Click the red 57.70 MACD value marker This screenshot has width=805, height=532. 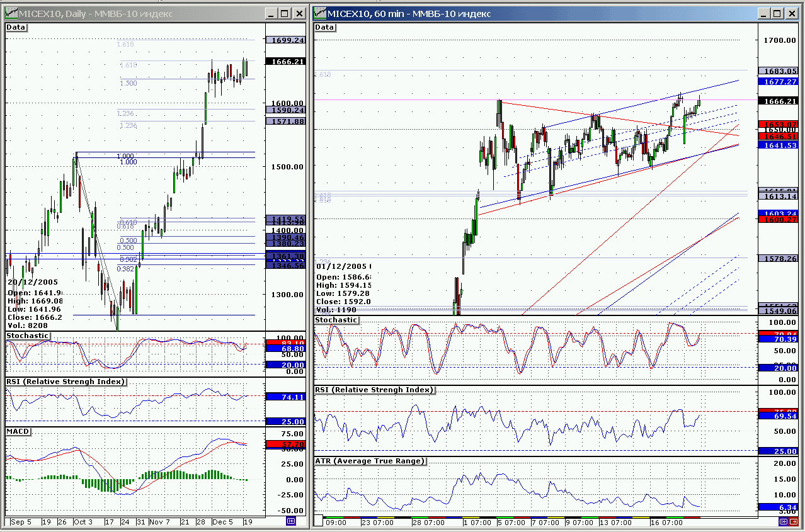[286, 444]
